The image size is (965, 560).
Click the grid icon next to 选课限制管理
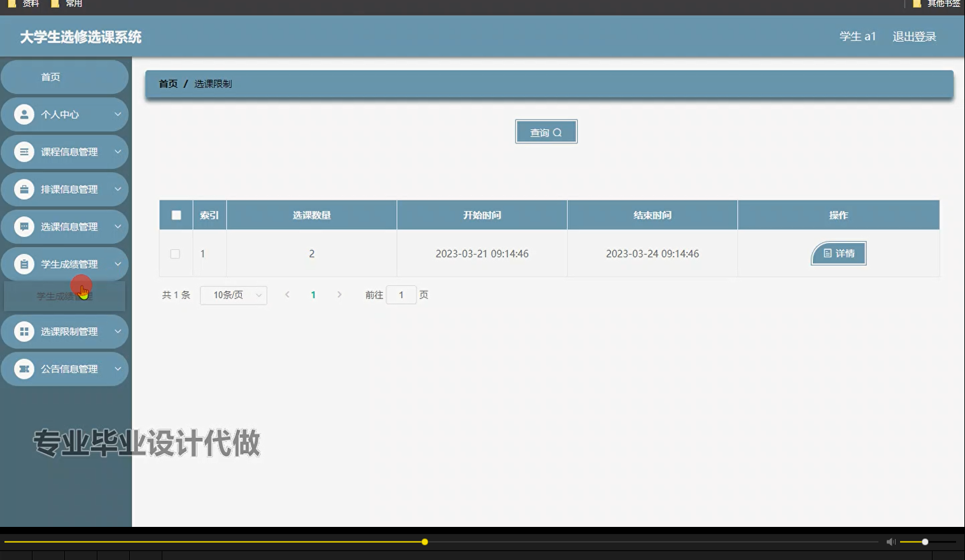pyautogui.click(x=24, y=331)
